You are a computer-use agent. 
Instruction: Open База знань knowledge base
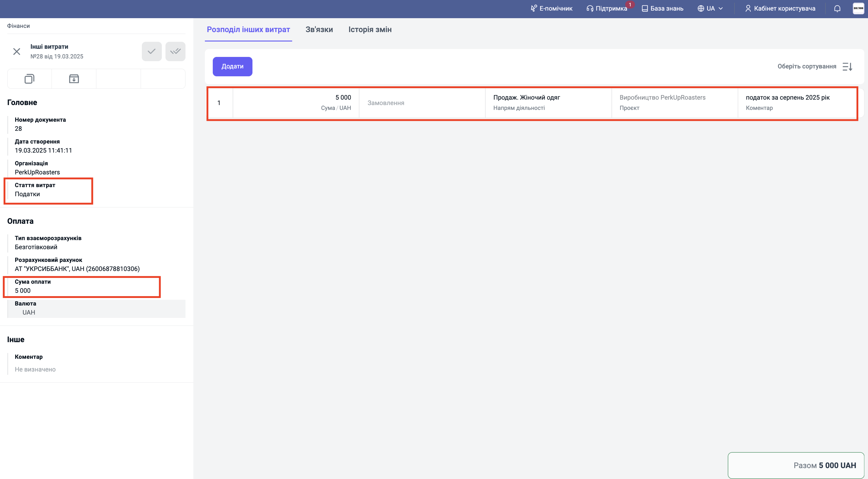pyautogui.click(x=663, y=8)
